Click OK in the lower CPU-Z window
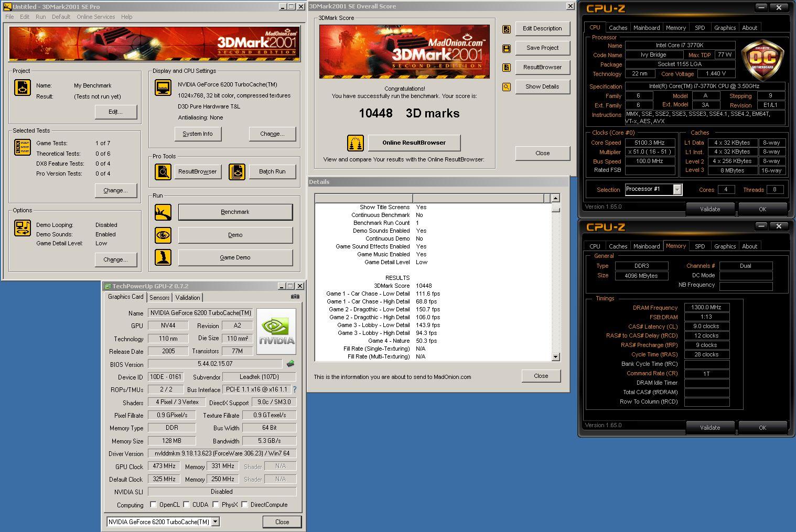This screenshot has height=532, width=796. click(762, 427)
